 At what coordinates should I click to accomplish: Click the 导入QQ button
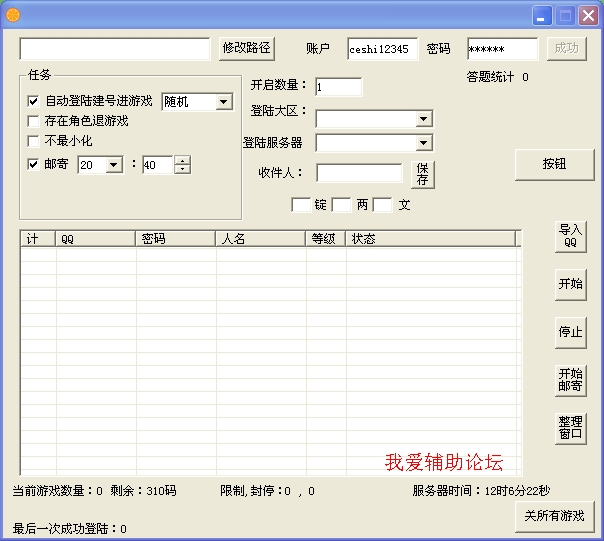pyautogui.click(x=570, y=237)
